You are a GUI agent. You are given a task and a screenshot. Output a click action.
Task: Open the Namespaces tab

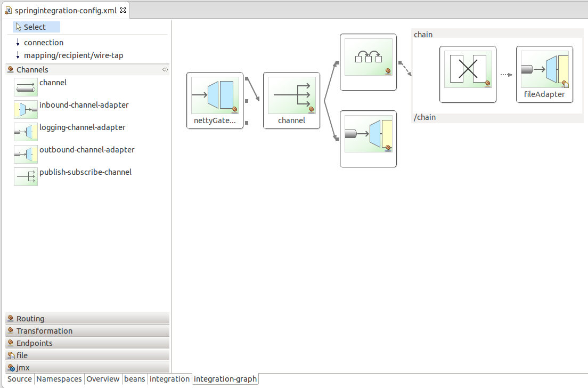[x=59, y=379]
